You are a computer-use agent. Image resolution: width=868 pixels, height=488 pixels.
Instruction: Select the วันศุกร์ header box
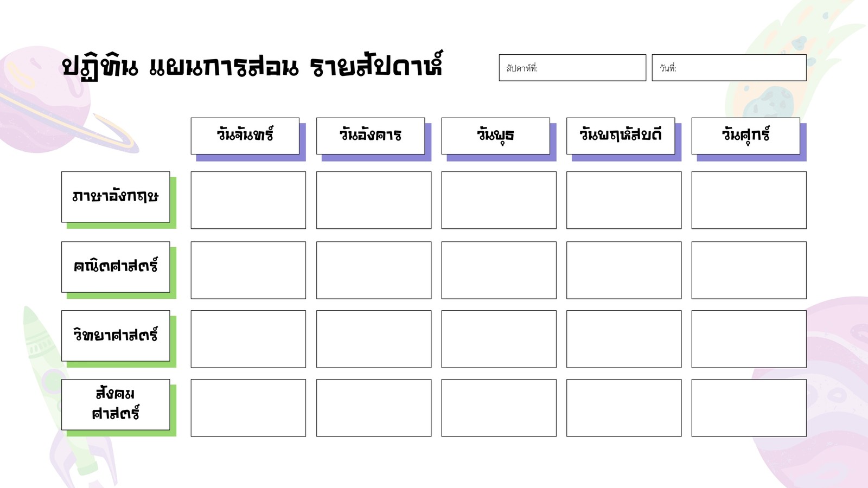click(x=746, y=136)
